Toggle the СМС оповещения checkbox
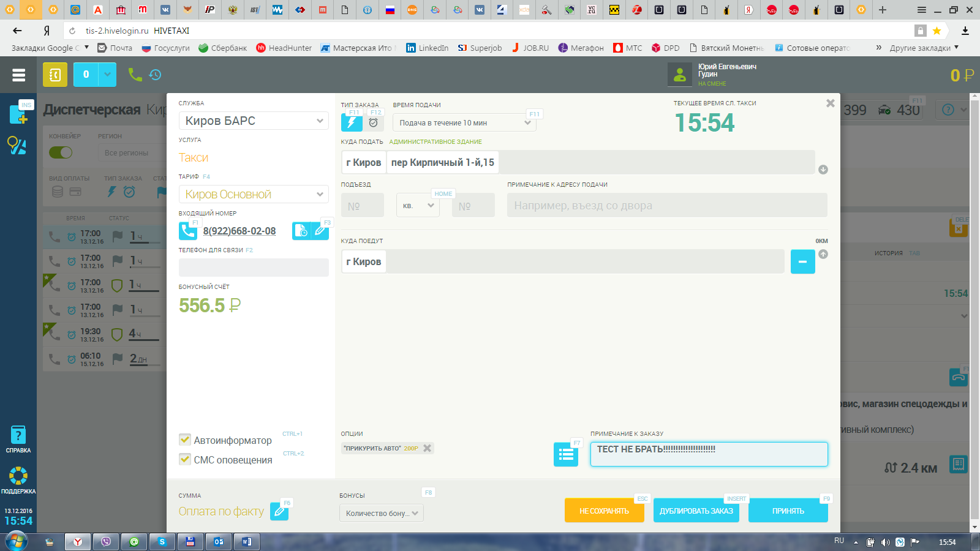 click(185, 459)
